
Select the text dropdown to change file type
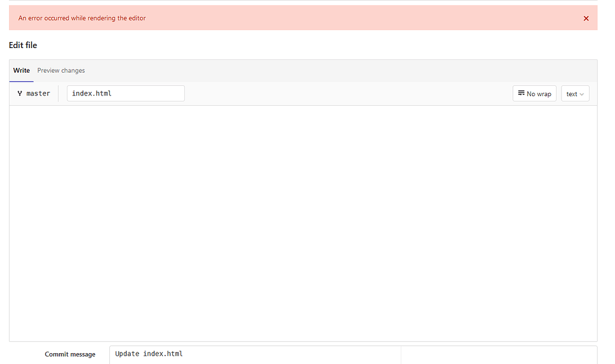(x=575, y=93)
